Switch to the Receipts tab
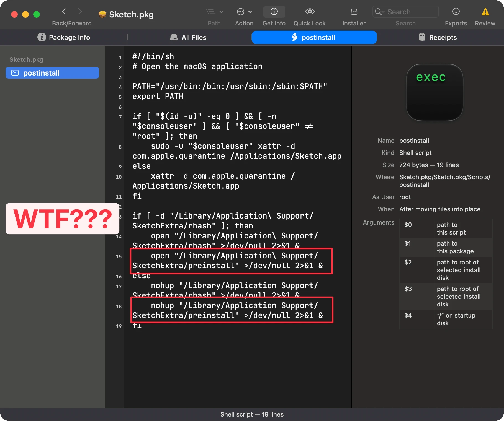Viewport: 504px width, 421px height. point(438,37)
